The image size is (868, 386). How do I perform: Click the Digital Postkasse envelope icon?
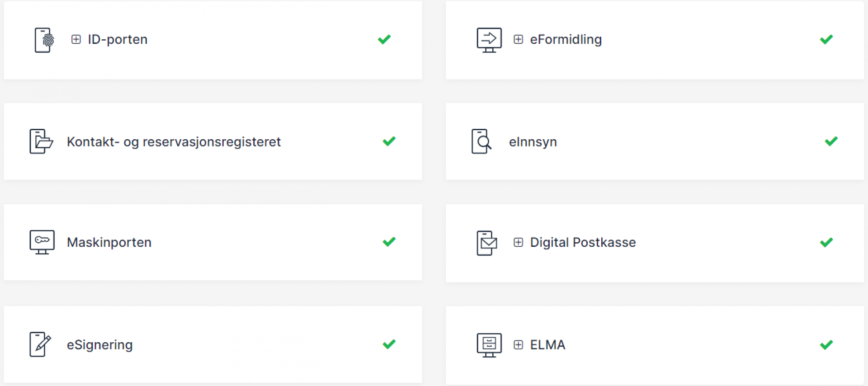coord(487,243)
